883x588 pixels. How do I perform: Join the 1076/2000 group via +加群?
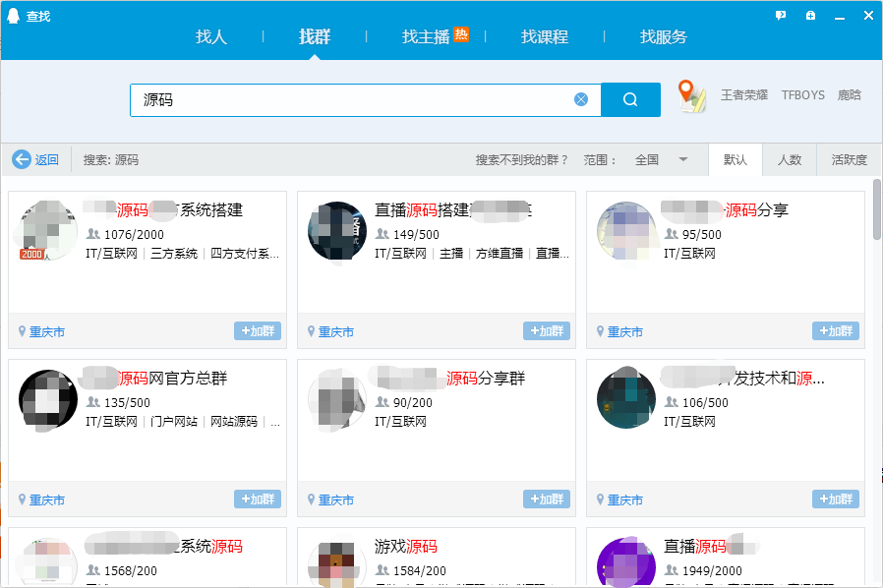click(258, 331)
